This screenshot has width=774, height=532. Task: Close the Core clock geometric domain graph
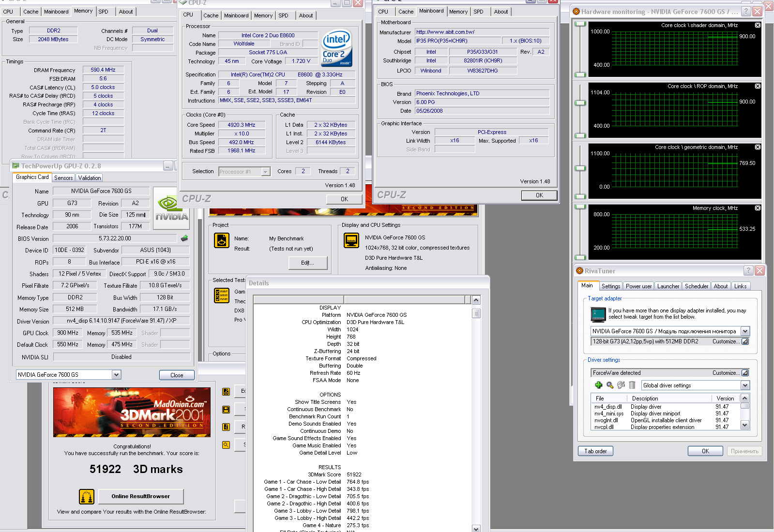click(758, 147)
